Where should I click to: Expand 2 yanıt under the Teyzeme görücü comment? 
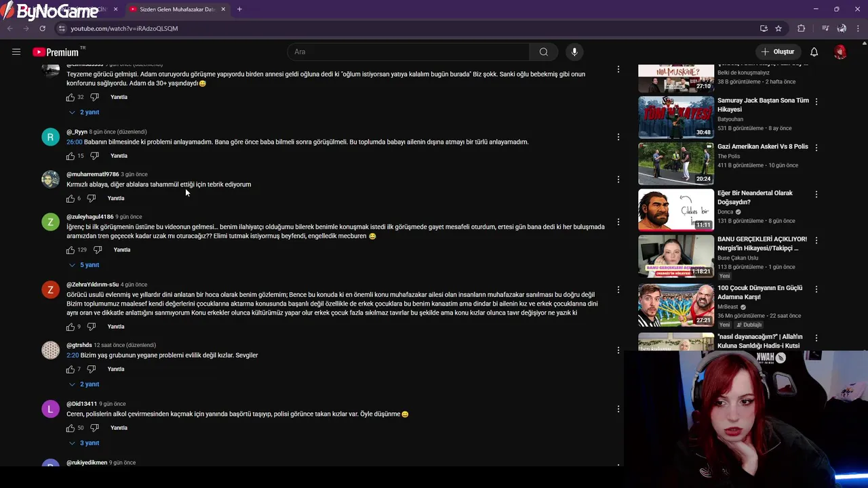coord(84,113)
